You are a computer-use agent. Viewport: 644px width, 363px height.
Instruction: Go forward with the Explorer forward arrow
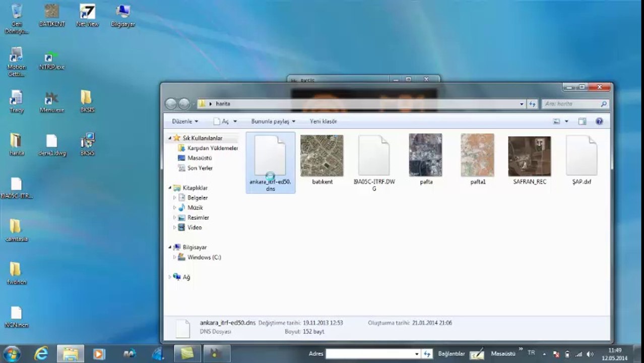pyautogui.click(x=184, y=104)
